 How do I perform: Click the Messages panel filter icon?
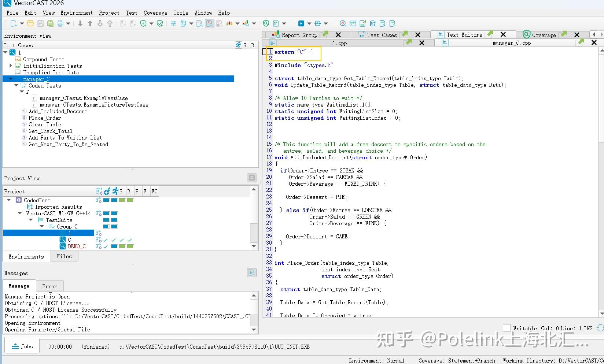pos(252,272)
